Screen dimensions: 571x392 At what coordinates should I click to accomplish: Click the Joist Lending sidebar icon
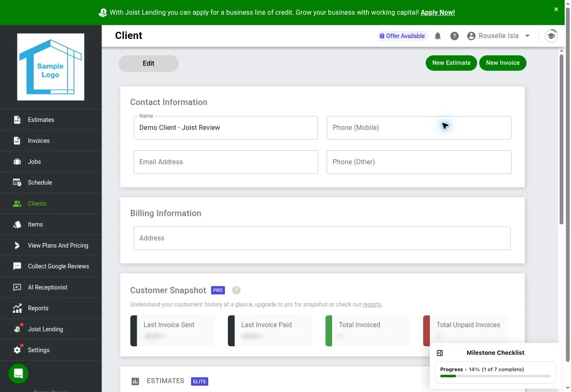17,329
